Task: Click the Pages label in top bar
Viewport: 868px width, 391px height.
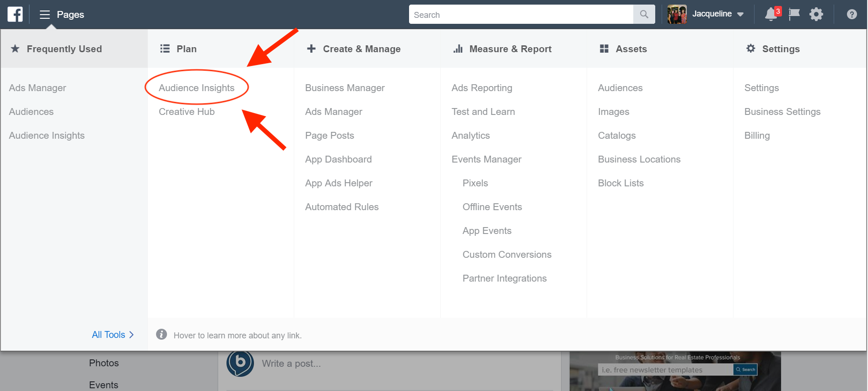Action: tap(70, 15)
